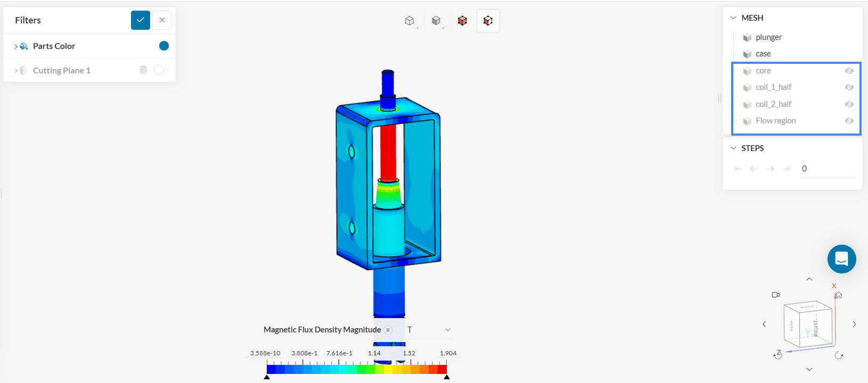Select the plunger mesh item
Image resolution: width=868 pixels, height=383 pixels.
[x=768, y=37]
